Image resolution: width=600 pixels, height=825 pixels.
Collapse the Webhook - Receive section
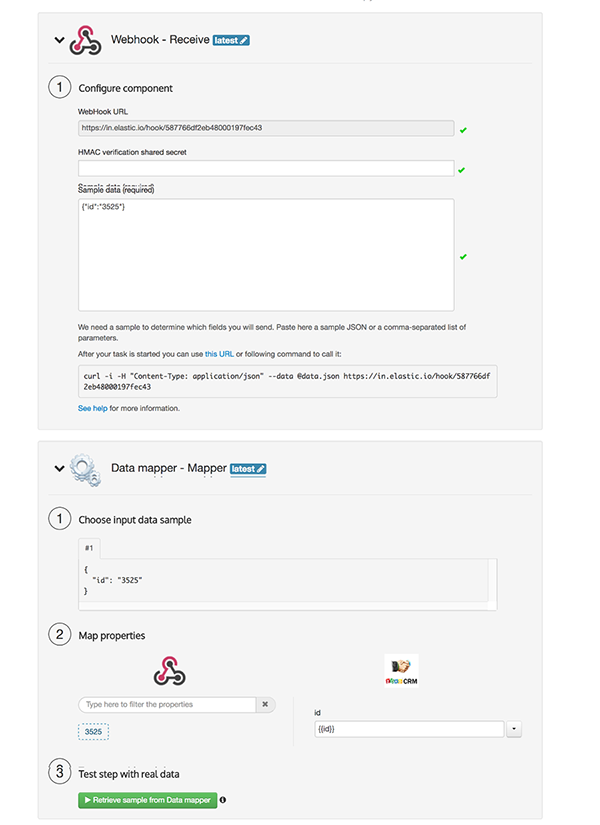click(x=59, y=41)
